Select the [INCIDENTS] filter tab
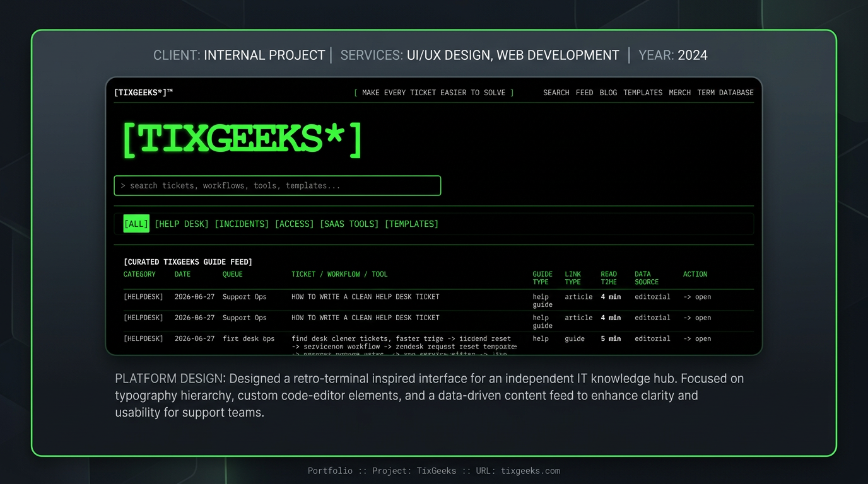This screenshot has width=868, height=484. (242, 224)
